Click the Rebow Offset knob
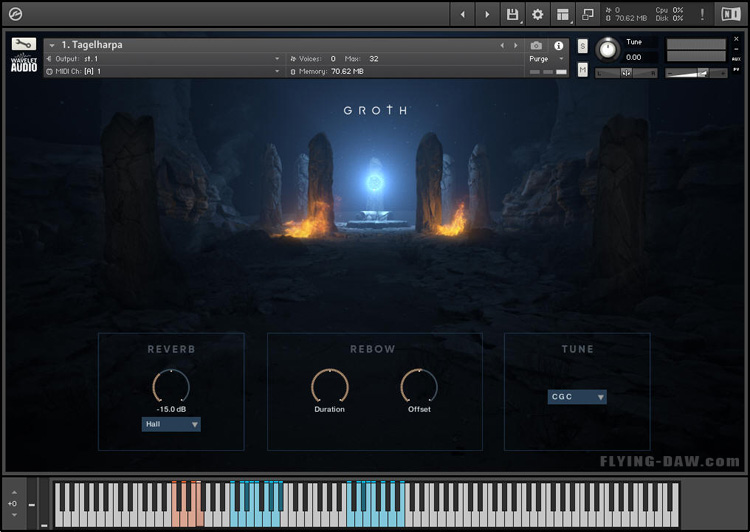 pyautogui.click(x=419, y=387)
